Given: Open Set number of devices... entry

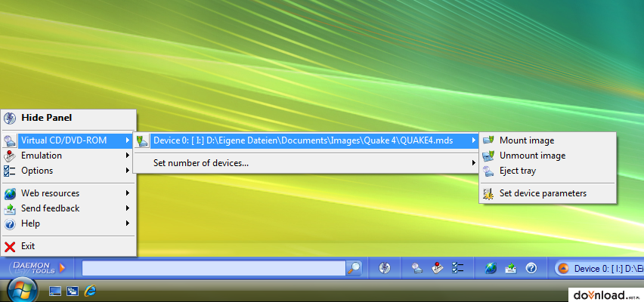Looking at the screenshot, I should (x=306, y=163).
